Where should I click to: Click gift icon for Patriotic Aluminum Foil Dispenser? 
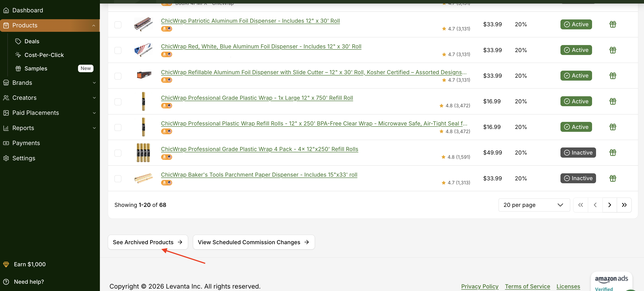612,25
